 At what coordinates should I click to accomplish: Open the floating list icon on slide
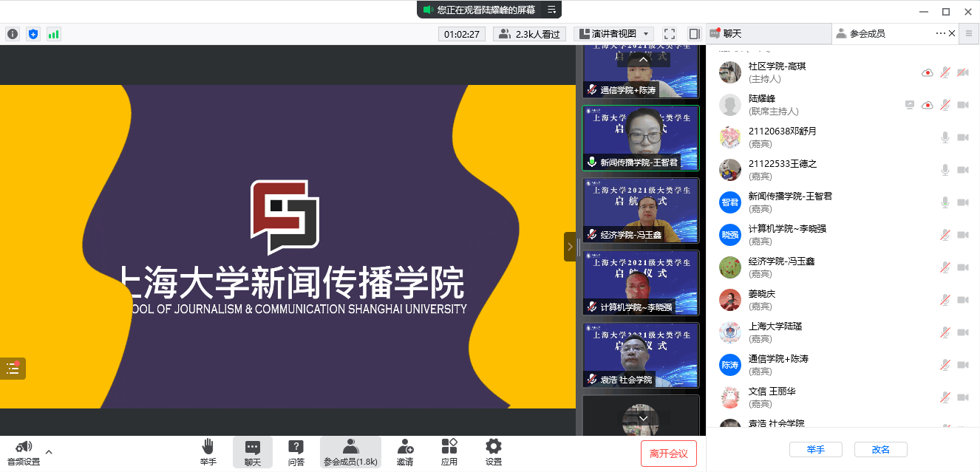(x=13, y=369)
